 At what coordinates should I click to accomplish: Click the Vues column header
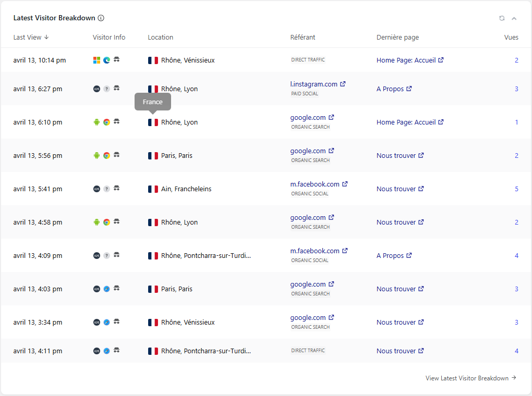pyautogui.click(x=511, y=38)
